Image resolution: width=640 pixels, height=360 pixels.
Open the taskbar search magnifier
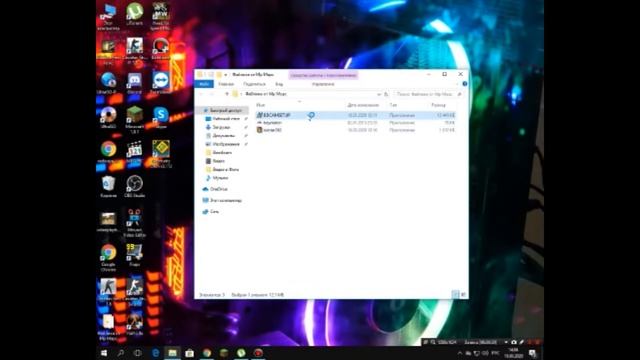tap(121, 353)
